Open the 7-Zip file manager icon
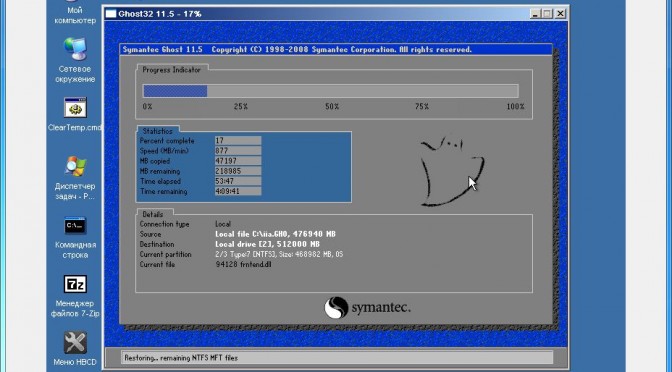 [75, 296]
